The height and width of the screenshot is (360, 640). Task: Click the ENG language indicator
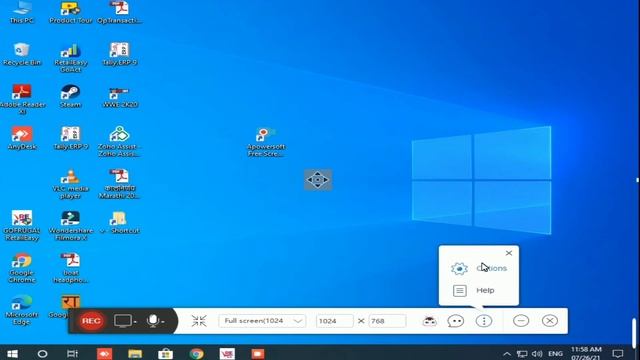pyautogui.click(x=556, y=353)
